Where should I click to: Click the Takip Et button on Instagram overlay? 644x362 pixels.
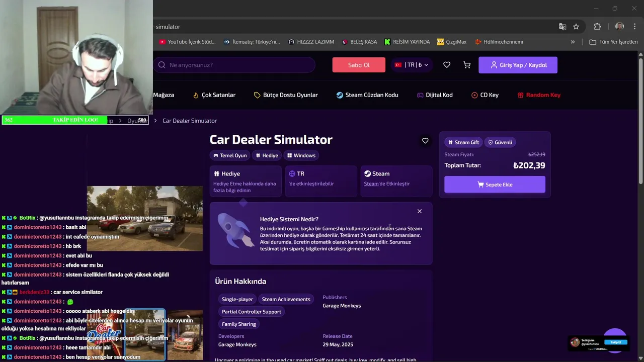coord(616,342)
